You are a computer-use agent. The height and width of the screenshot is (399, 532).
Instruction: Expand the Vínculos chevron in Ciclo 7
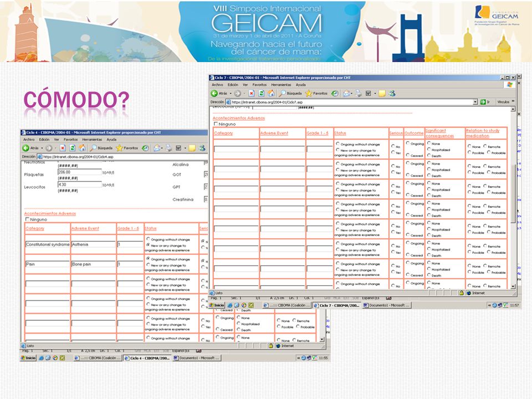(x=513, y=101)
